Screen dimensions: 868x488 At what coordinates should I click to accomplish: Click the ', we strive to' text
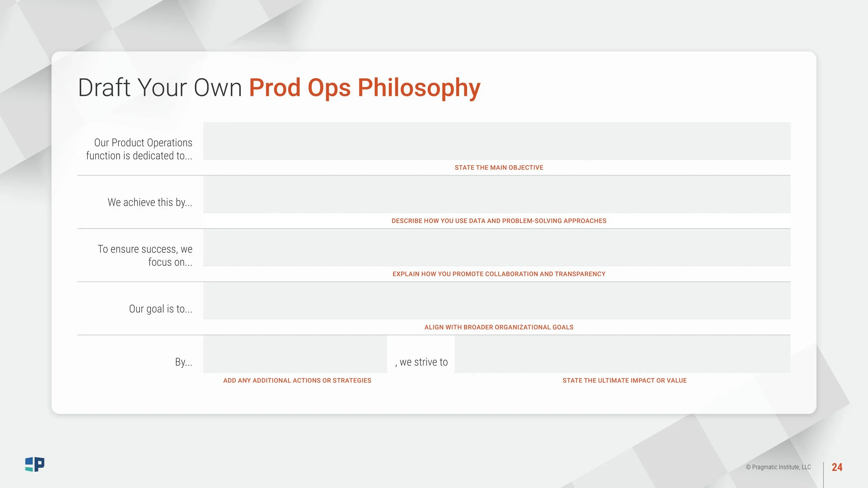(421, 362)
